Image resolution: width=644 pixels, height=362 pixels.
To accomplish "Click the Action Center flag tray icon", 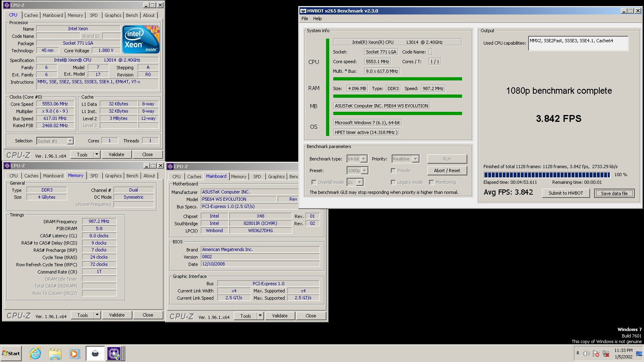I will 596,354.
